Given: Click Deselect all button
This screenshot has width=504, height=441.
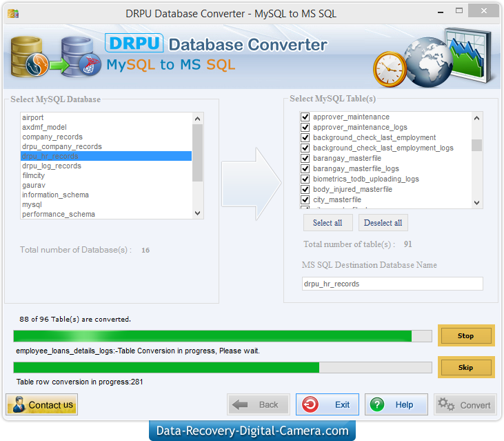Looking at the screenshot, I should pos(383,223).
